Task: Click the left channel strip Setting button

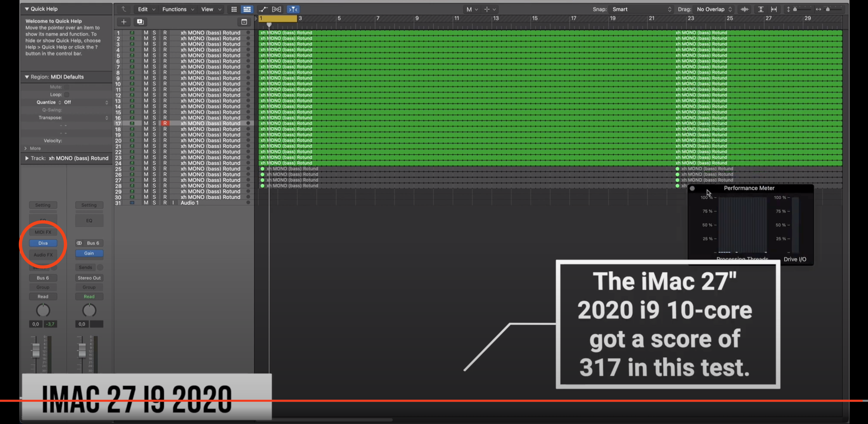Action: [x=43, y=205]
